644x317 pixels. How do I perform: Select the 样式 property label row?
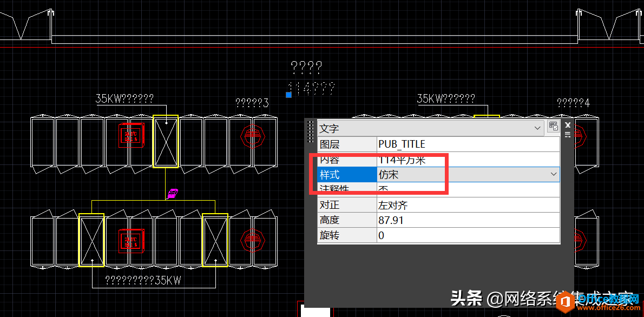coord(347,175)
